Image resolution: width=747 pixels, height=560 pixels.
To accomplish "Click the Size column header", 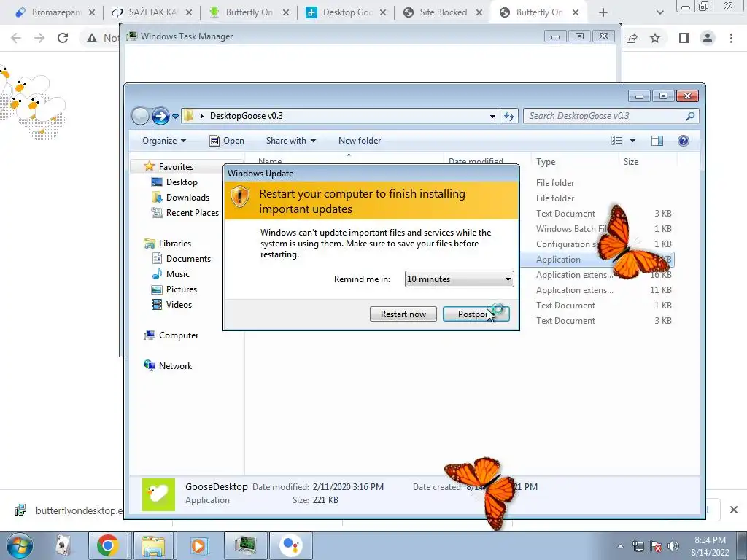I will 631,162.
